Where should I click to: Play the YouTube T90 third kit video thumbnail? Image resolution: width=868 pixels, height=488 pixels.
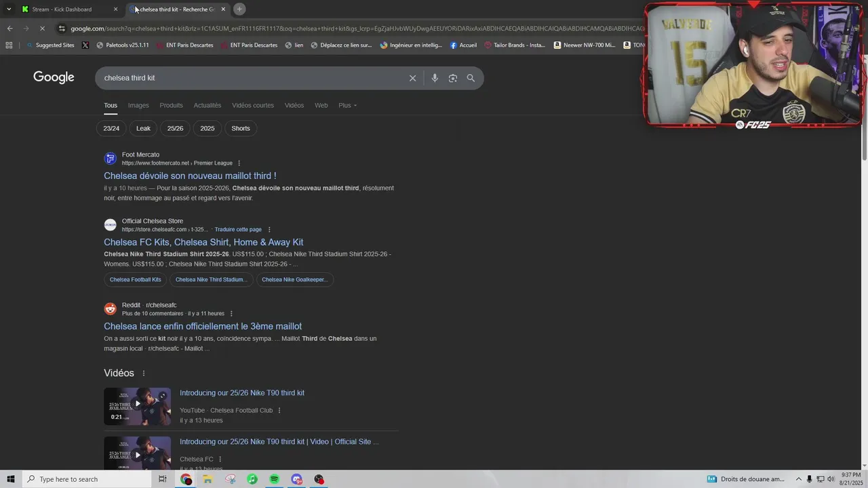point(137,406)
